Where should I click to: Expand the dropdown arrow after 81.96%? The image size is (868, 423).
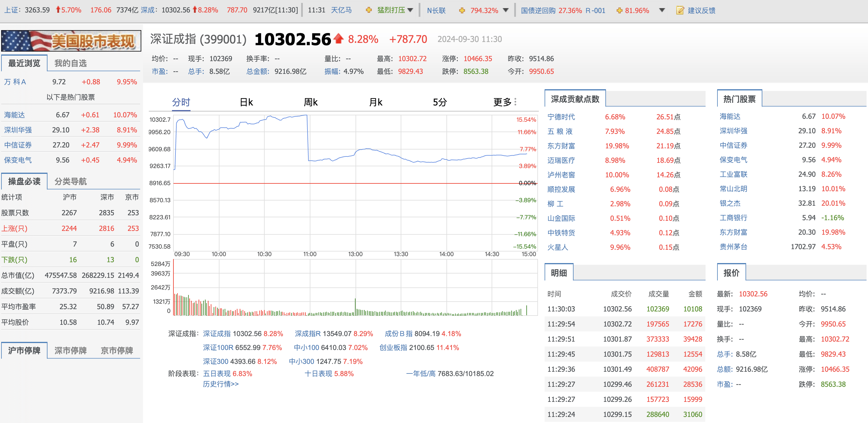click(662, 10)
